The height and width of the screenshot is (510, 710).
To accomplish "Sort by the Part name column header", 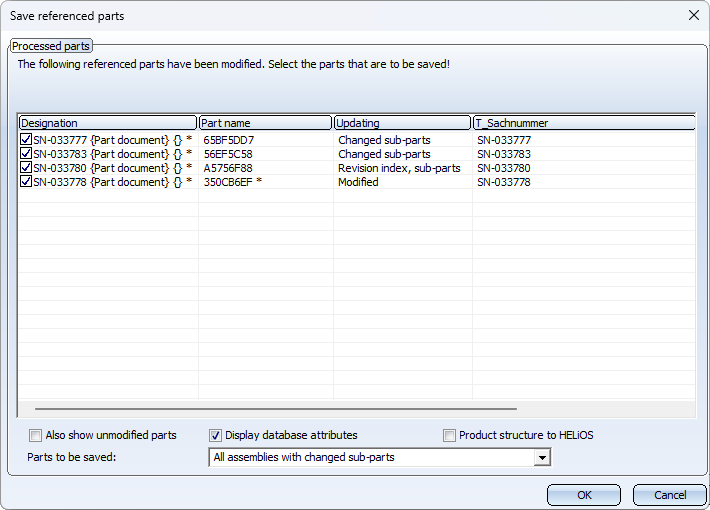I will 265,123.
